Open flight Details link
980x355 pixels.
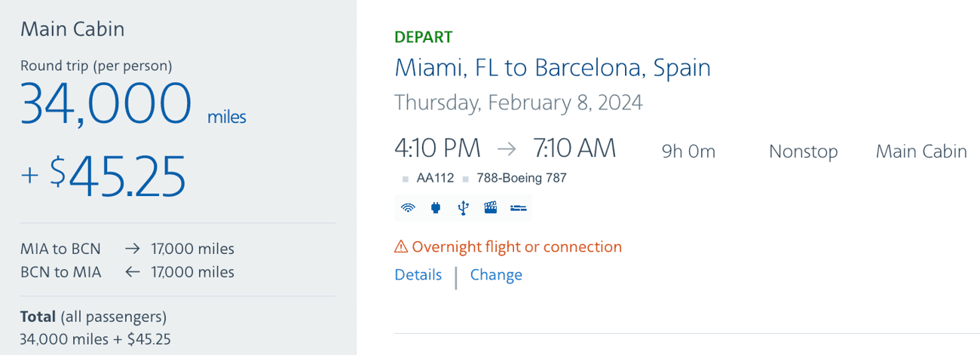418,274
